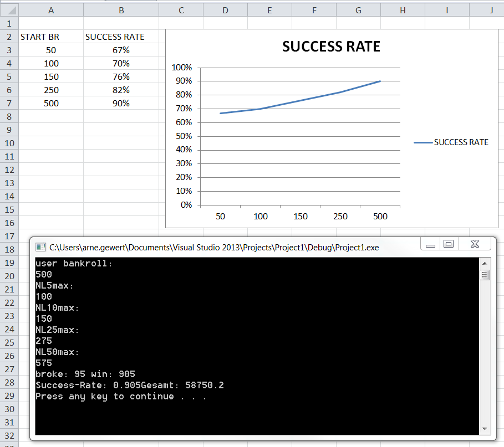Click the chart title SUCCESS RATE
Viewport: 504px width, 447px height.
[331, 47]
